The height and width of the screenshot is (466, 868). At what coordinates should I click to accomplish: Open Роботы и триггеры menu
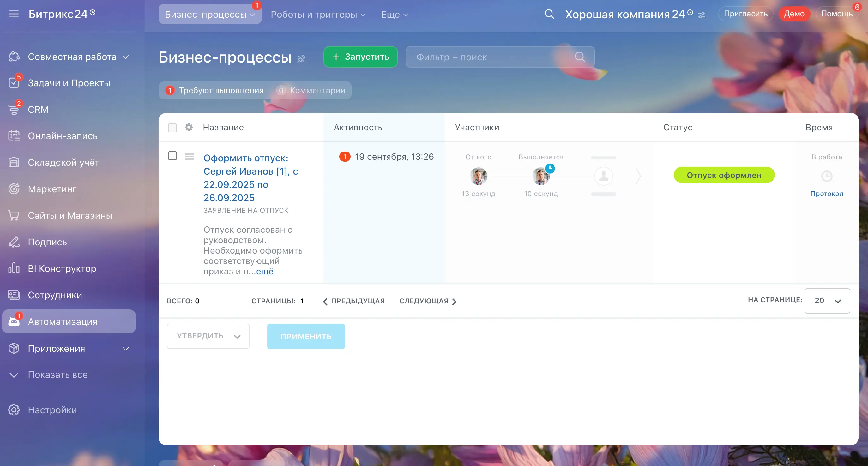318,15
